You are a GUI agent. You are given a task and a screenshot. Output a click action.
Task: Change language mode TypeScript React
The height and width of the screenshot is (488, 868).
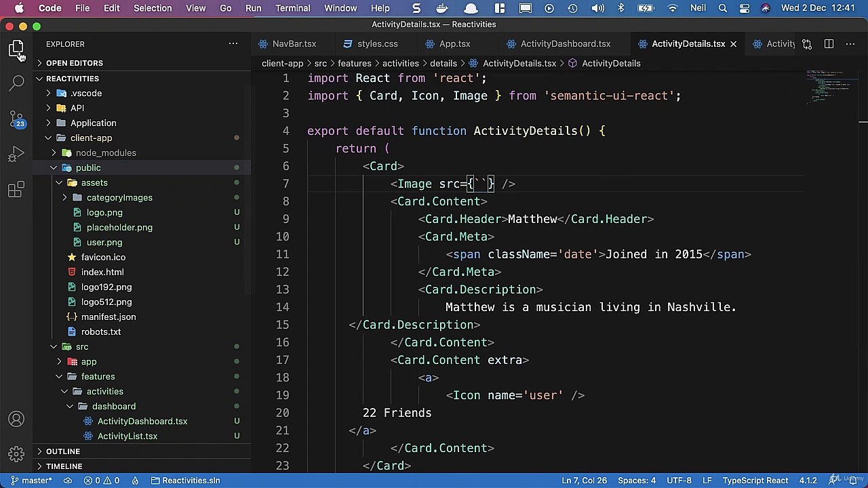(755, 481)
